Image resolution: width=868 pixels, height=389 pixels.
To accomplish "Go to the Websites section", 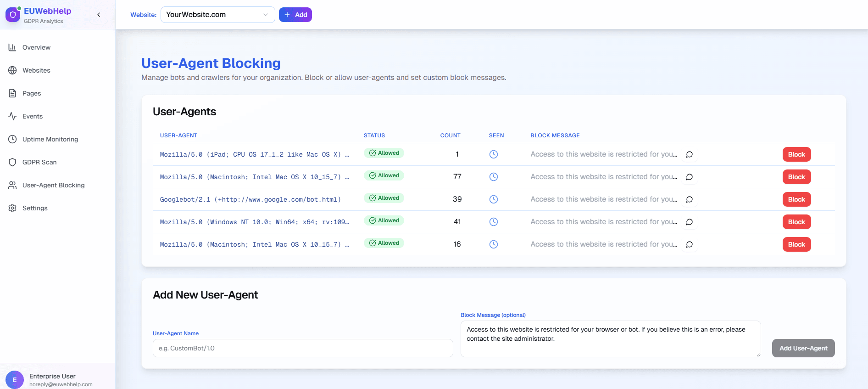I will point(36,70).
